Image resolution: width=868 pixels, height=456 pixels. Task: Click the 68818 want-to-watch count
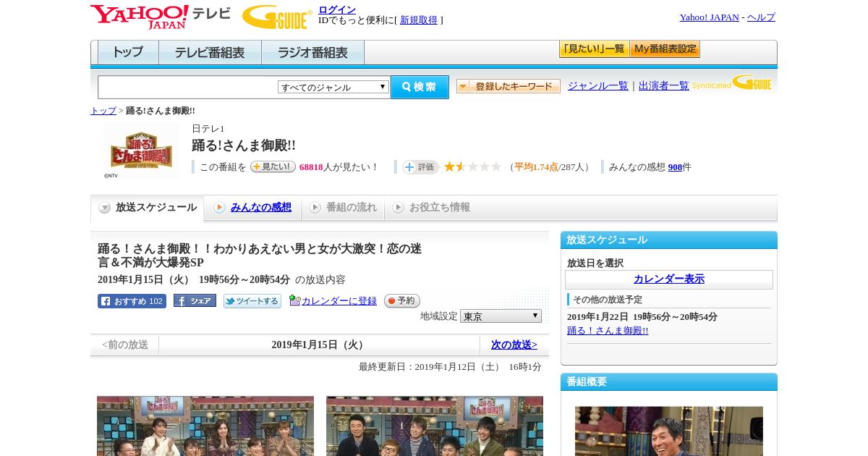pyautogui.click(x=311, y=167)
